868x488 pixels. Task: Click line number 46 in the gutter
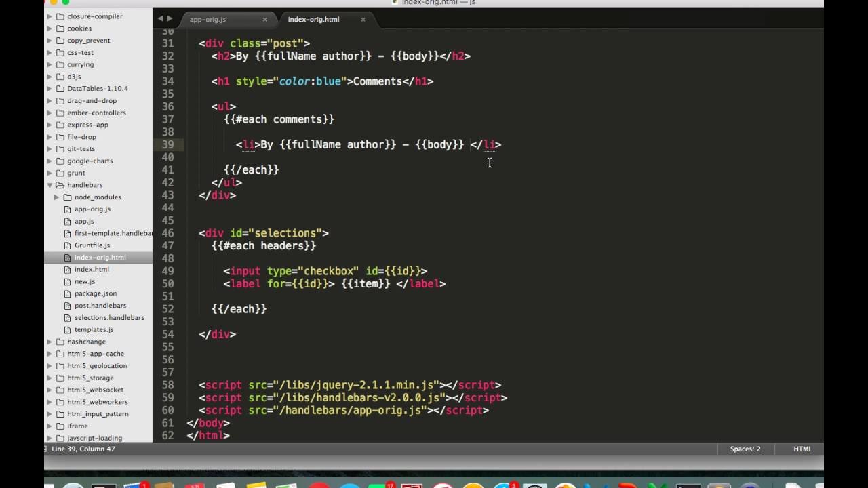(167, 233)
